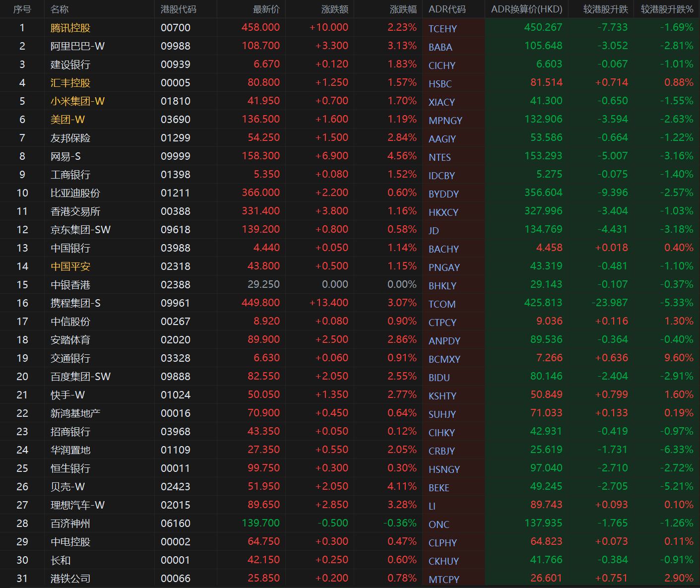Select 携程集团-S stock name
This screenshot has height=588, width=700.
point(75,303)
